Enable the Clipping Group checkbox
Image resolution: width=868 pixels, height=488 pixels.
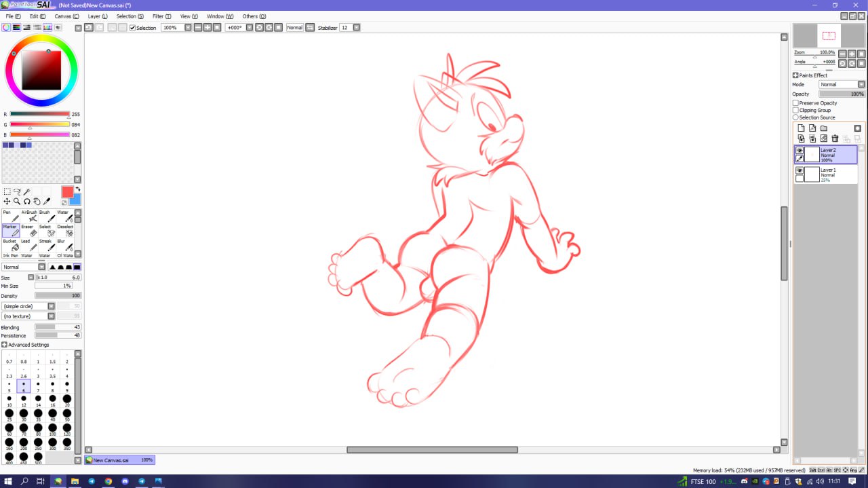tap(795, 110)
